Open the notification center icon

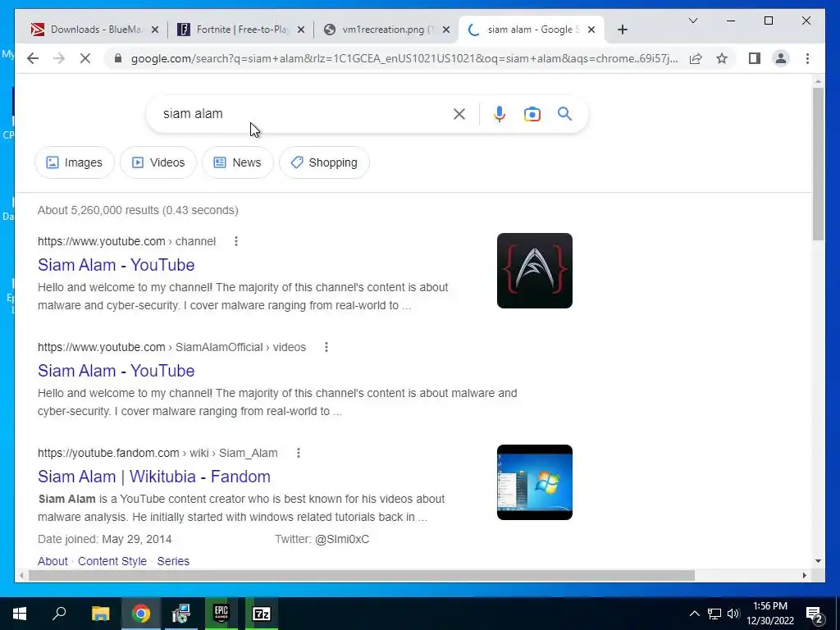[x=815, y=614]
